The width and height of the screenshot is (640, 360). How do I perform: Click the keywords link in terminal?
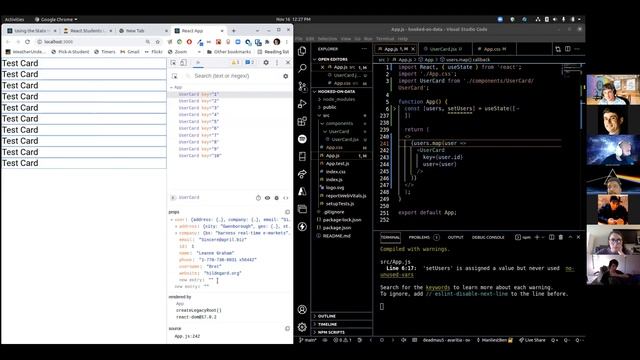[x=438, y=287]
